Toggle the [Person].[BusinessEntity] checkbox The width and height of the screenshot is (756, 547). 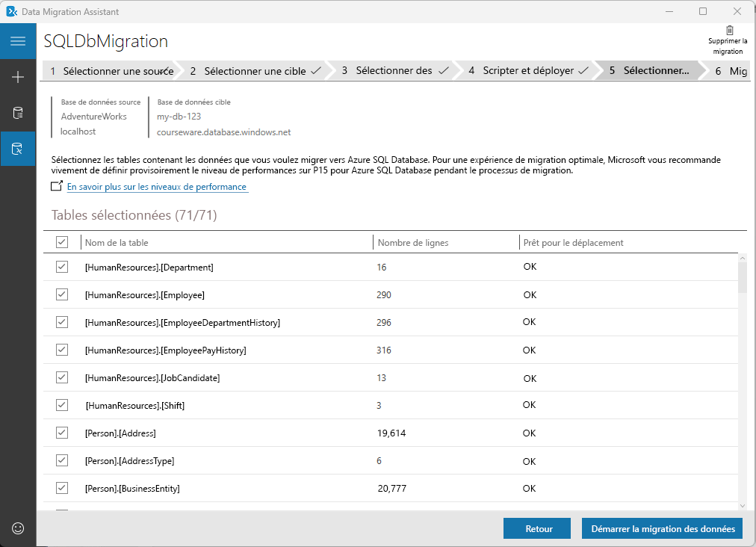pyautogui.click(x=62, y=488)
